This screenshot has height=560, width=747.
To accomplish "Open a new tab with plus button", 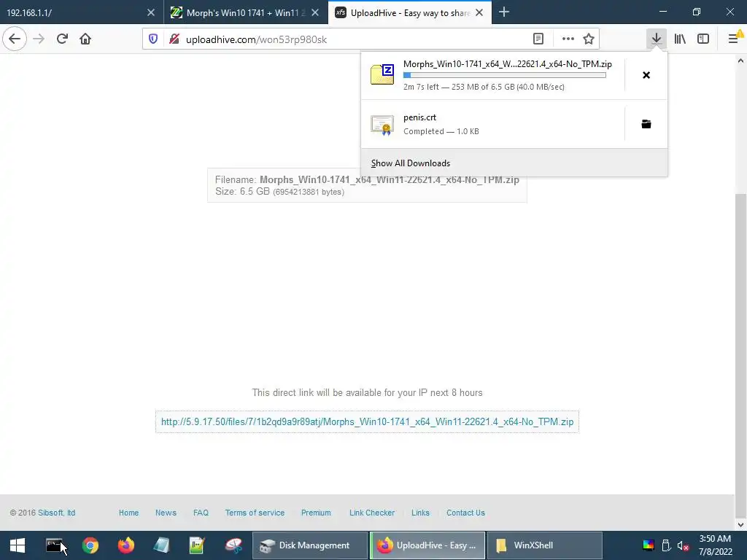I will pyautogui.click(x=504, y=12).
